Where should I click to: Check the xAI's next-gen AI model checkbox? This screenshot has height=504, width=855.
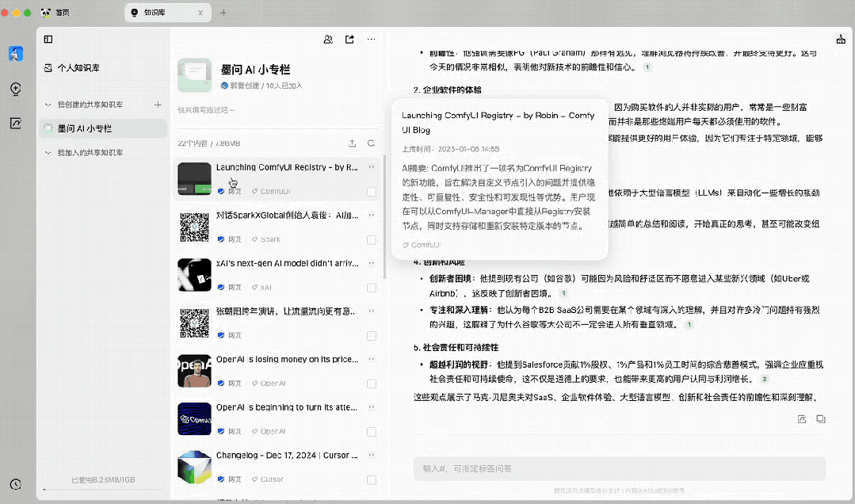372,288
